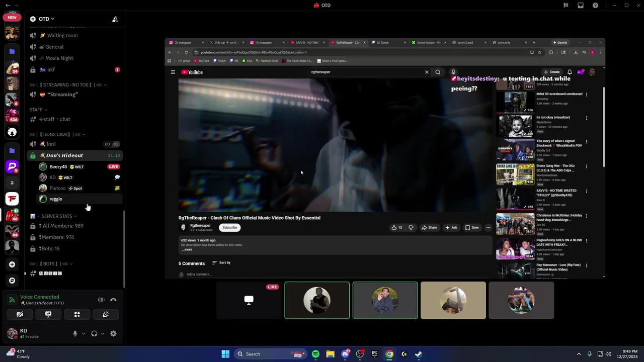The image size is (644, 362).
Task: Click the Save button below the video
Action: [472, 227]
